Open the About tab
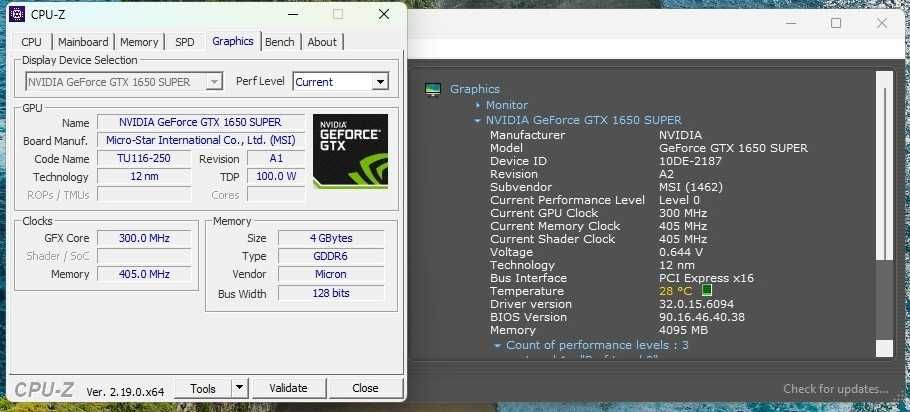This screenshot has width=910, height=412. [x=322, y=42]
